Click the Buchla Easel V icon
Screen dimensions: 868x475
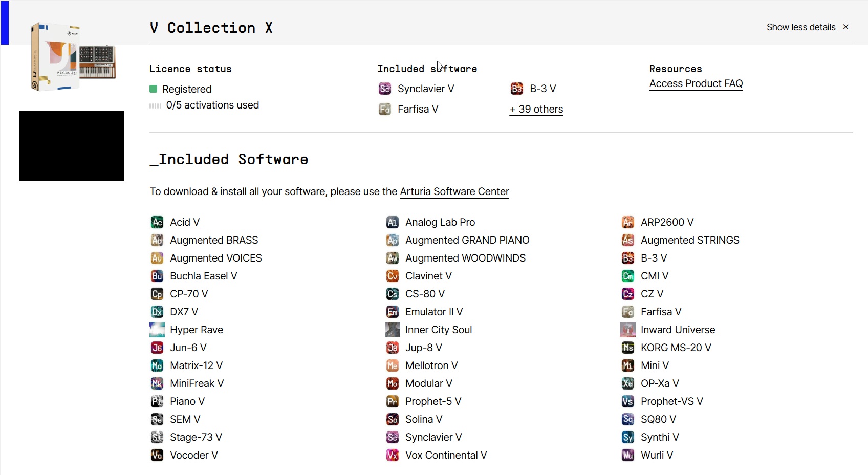[157, 276]
